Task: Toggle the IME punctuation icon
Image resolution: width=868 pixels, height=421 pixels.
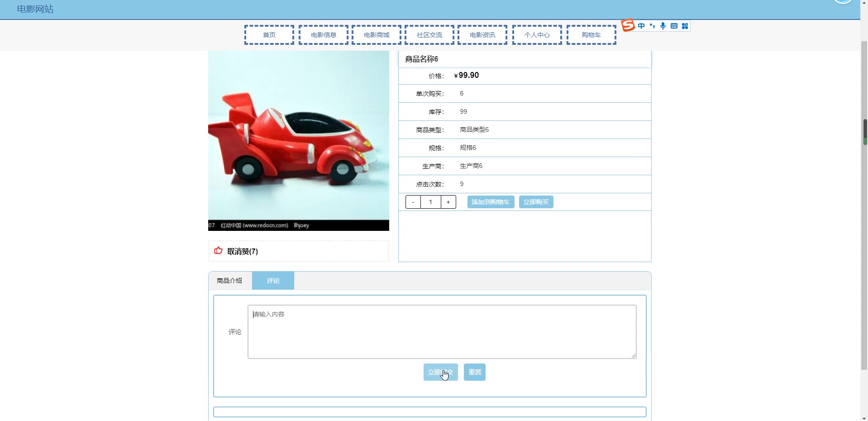Action: coord(652,26)
